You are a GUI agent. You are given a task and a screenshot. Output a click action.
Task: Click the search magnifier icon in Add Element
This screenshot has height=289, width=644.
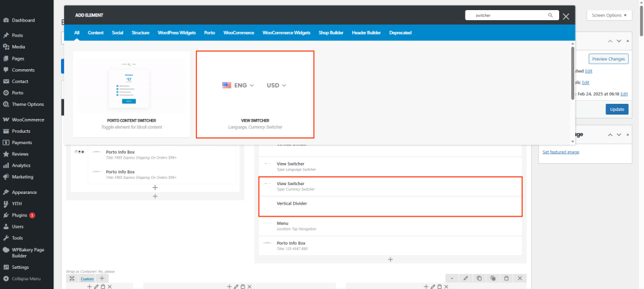click(x=550, y=16)
